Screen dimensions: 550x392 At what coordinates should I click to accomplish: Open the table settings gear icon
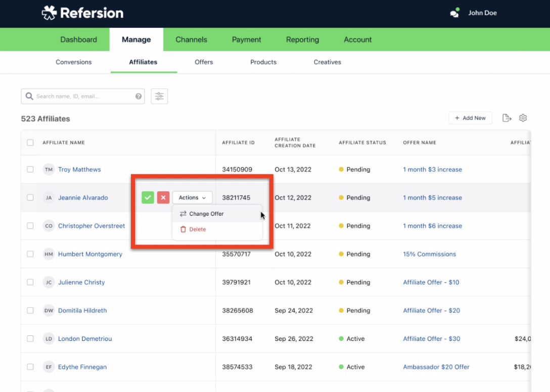pyautogui.click(x=523, y=118)
